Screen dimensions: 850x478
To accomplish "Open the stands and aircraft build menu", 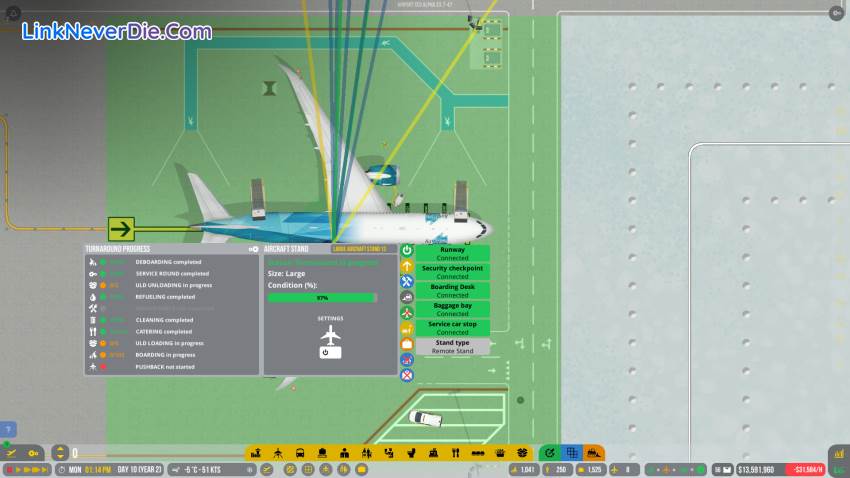I will click(278, 453).
